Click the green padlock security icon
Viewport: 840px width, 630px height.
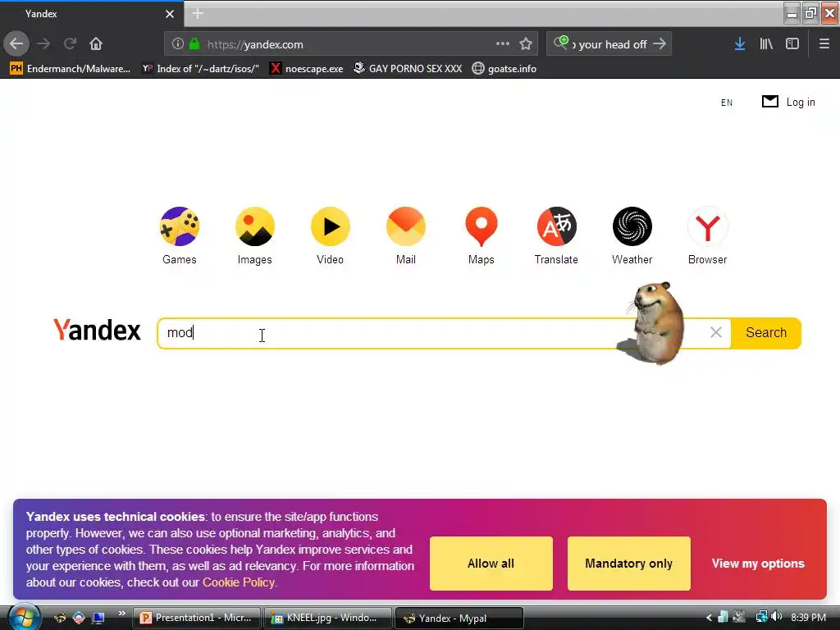click(x=194, y=44)
